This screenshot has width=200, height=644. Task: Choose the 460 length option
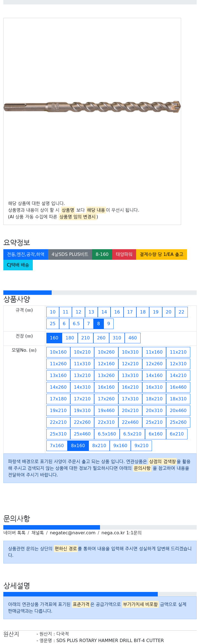(x=132, y=338)
